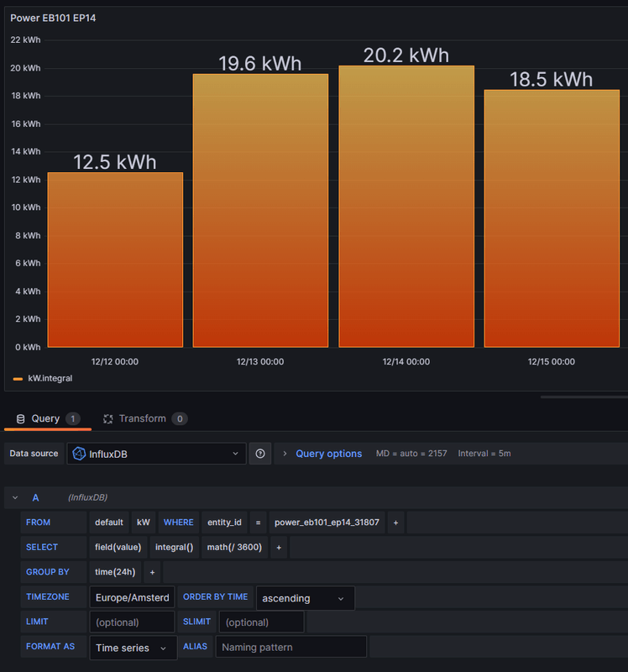628x672 pixels.
Task: Open the FORMAT AS Time series dropdown
Action: (x=133, y=648)
